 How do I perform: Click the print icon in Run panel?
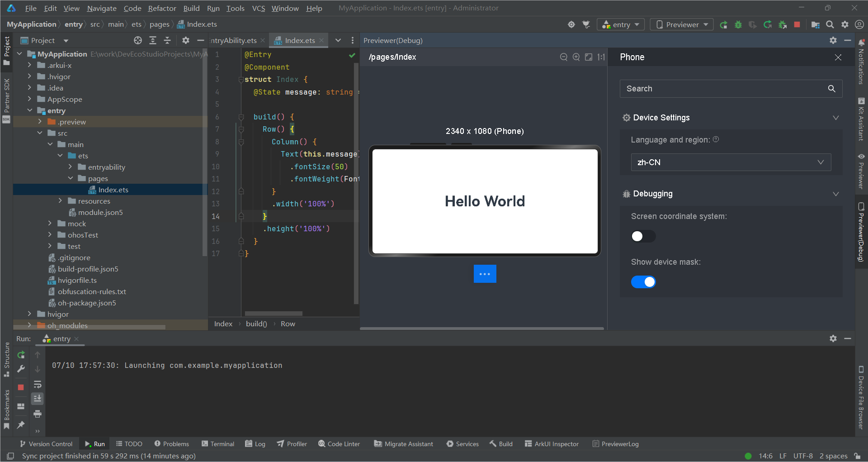[x=38, y=414]
